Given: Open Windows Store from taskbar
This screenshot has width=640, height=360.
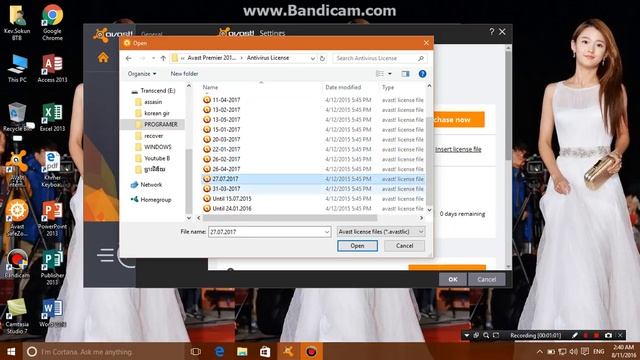Looking at the screenshot, I should pos(265,351).
